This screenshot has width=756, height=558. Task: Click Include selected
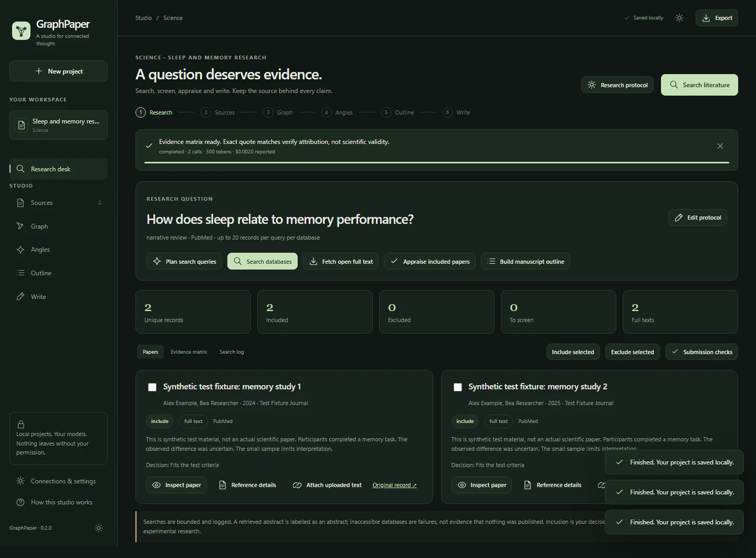click(573, 352)
